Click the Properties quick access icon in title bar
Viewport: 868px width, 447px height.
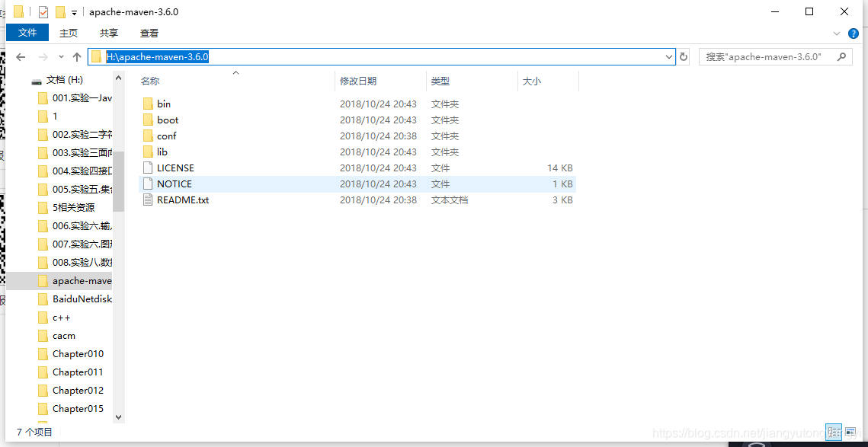pos(43,11)
